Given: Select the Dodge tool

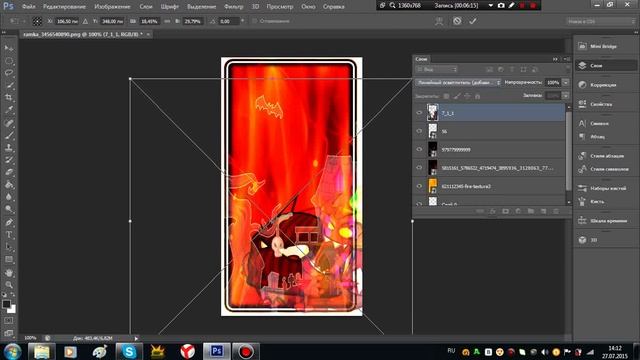Looking at the screenshot, I should point(9,209).
